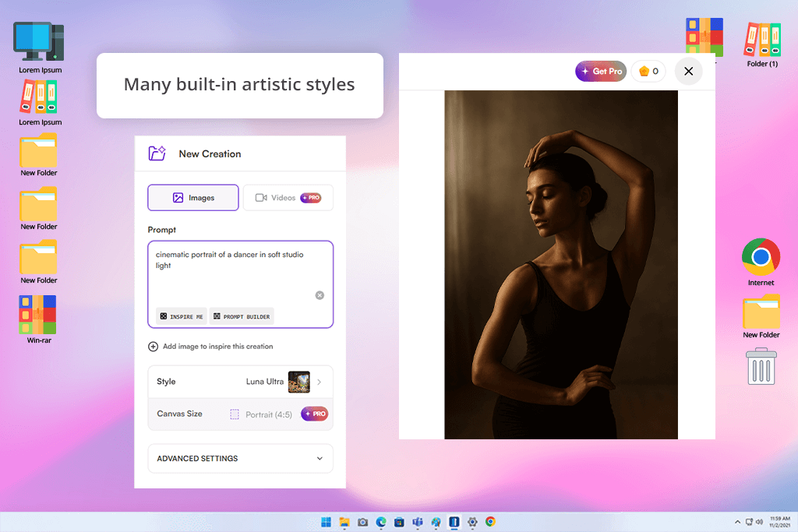Screen dimensions: 798x532
Task: Select the Folder (1) desktop icon
Action: pos(762,44)
